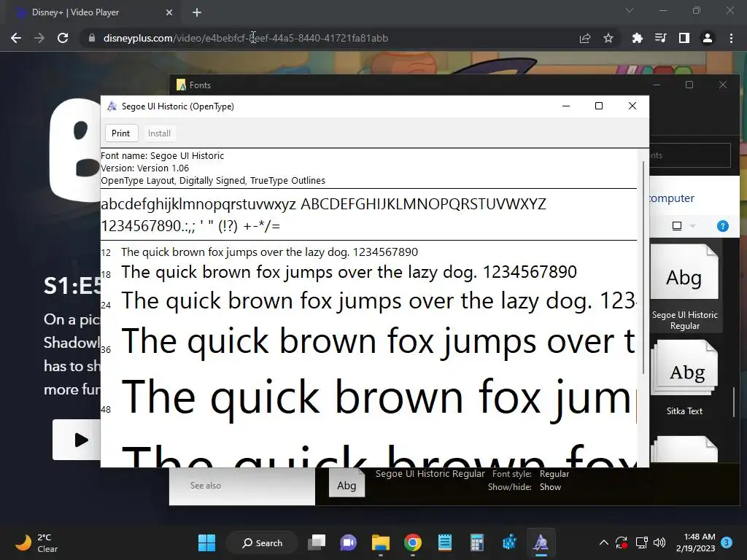Share this page icon in Chrome
Viewport: 747px width, 560px height.
point(585,38)
